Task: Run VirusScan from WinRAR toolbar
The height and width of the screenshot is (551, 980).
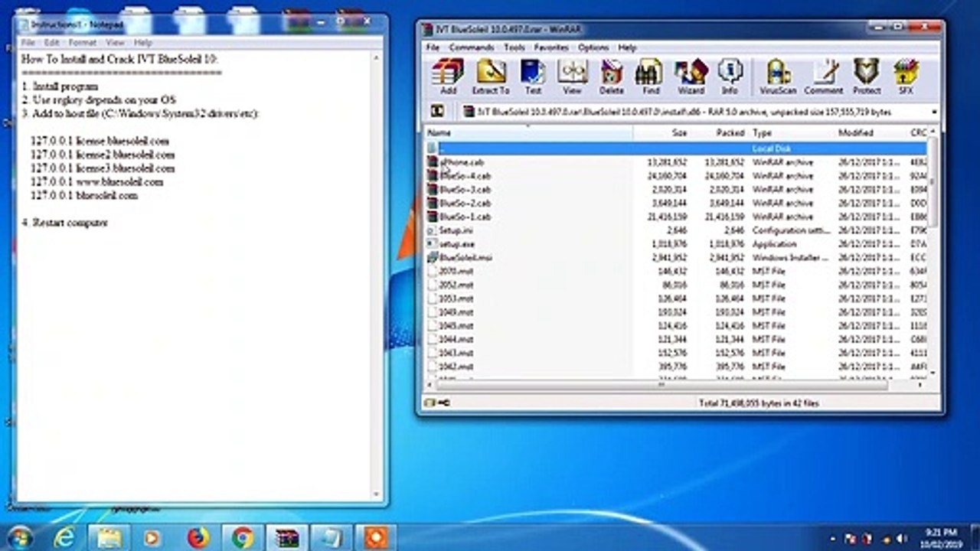Action: 778,77
